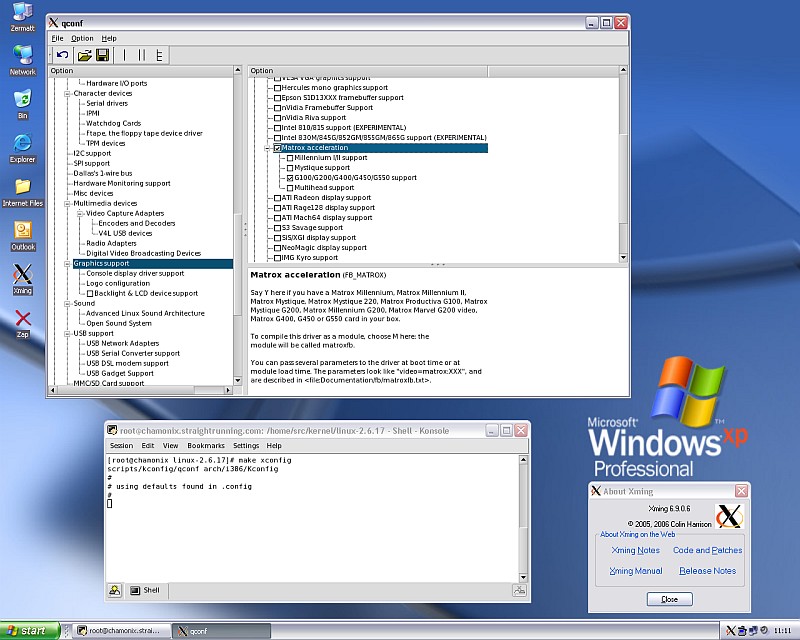The image size is (800, 640).
Task: Click the Konsole bottom-right corner icon
Action: click(519, 590)
